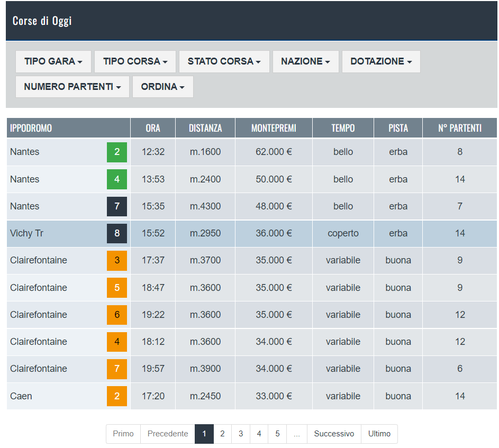Click green race badge 2 for Nantes
The height and width of the screenshot is (448, 499).
coord(117,152)
